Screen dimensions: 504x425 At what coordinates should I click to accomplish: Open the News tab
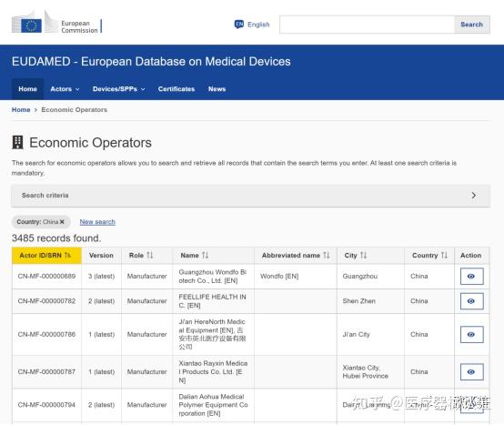(x=217, y=89)
